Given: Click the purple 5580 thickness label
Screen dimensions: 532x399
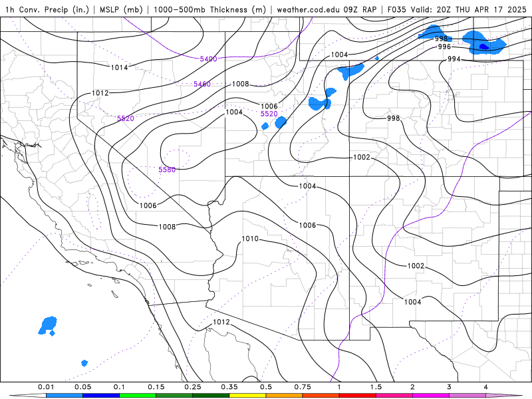Looking at the screenshot, I should (x=168, y=170).
